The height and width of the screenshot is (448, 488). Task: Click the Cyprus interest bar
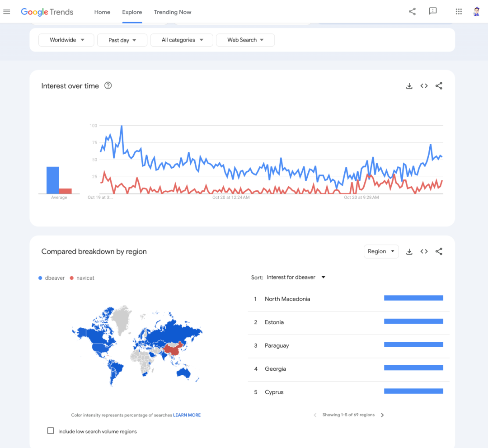[x=413, y=391]
